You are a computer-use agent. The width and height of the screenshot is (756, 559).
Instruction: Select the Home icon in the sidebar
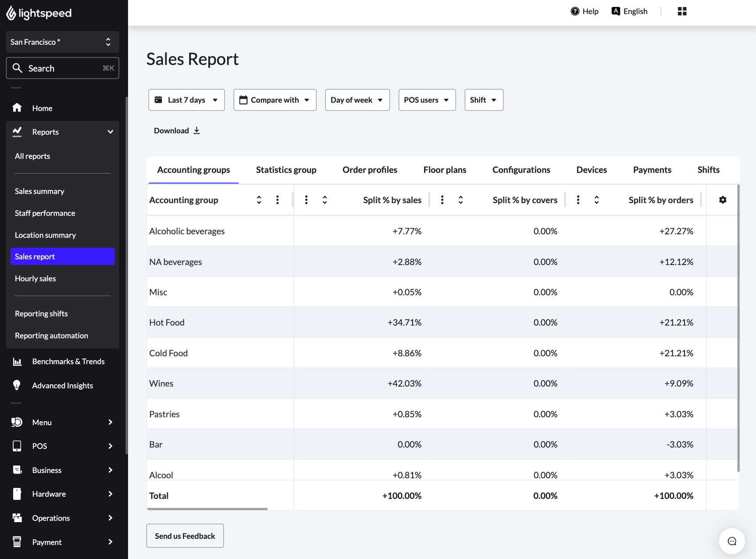tap(17, 108)
